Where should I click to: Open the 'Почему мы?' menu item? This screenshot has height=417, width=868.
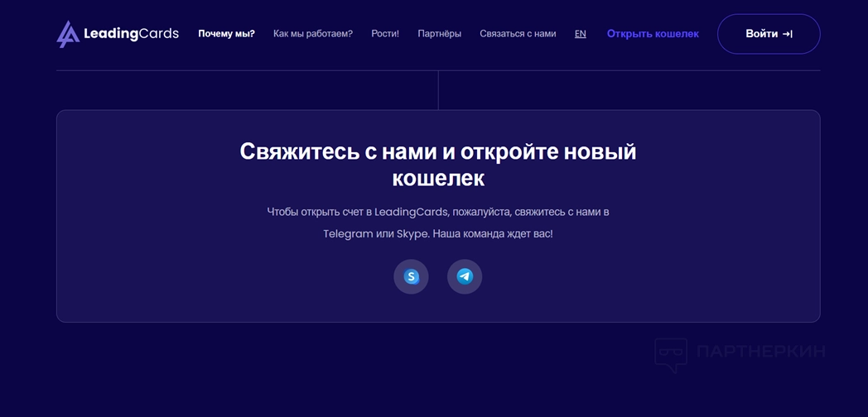point(226,34)
